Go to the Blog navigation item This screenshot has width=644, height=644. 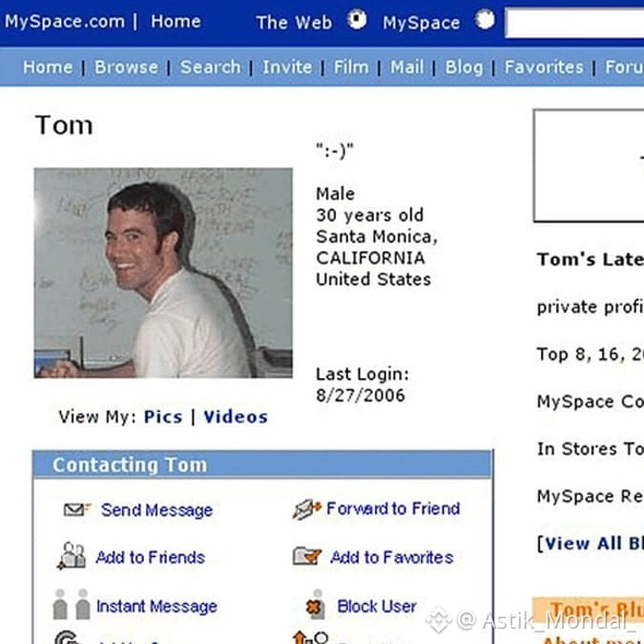click(x=464, y=68)
